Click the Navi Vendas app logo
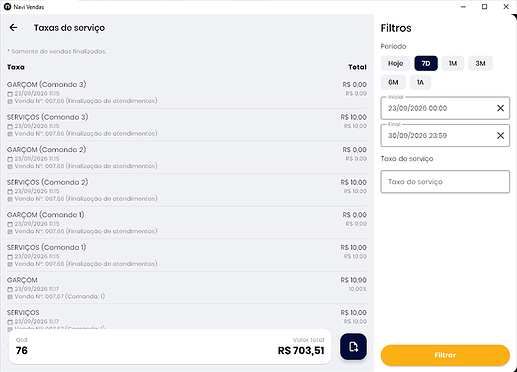Viewport: 517px width, 372px height. click(7, 7)
